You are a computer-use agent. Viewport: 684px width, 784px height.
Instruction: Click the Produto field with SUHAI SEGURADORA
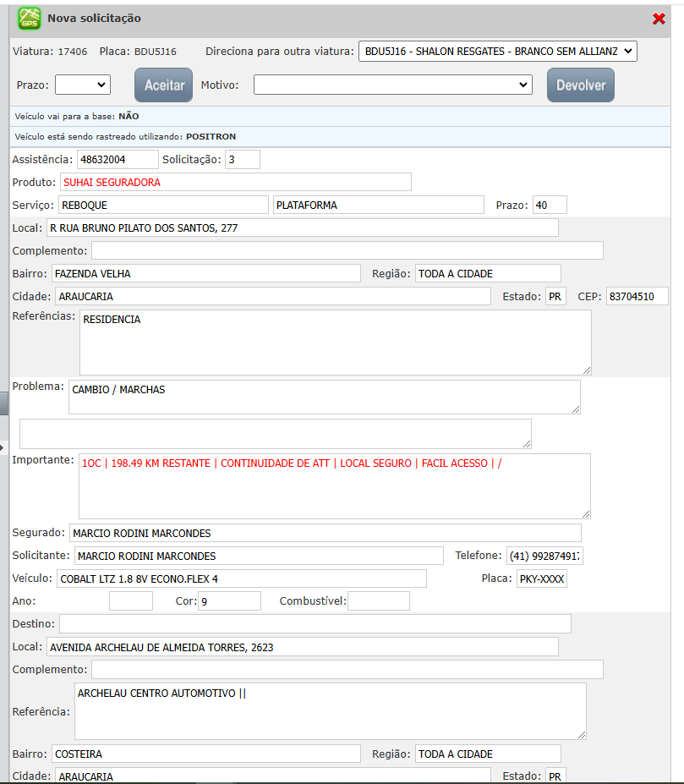(235, 182)
